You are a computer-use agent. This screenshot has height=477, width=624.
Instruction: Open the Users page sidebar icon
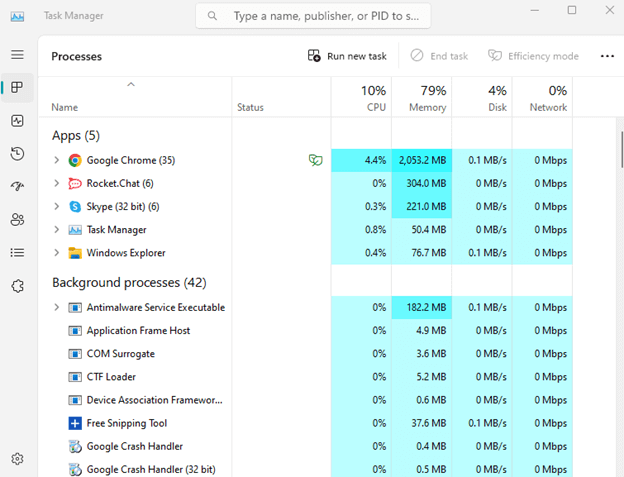point(17,219)
